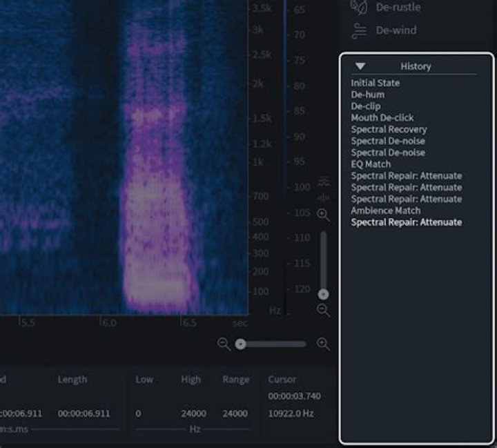Click the frequency scale icon above vertical zoom
497x448 pixels.
click(x=323, y=182)
